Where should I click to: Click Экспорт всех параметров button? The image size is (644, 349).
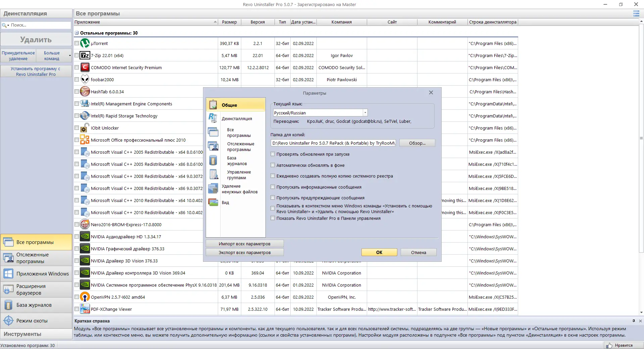(245, 252)
